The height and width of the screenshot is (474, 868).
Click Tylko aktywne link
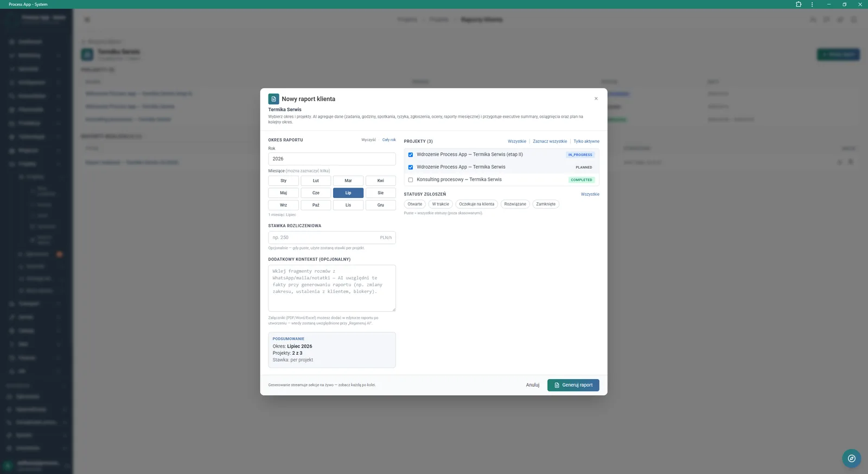586,142
